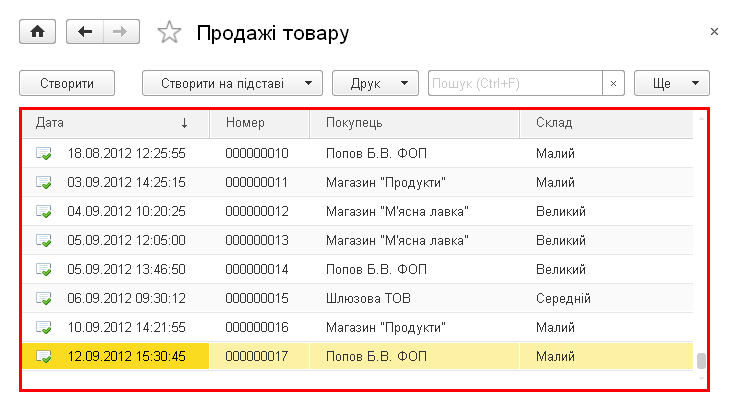
Task: Click document icon in row 000000016
Action: (x=44, y=328)
